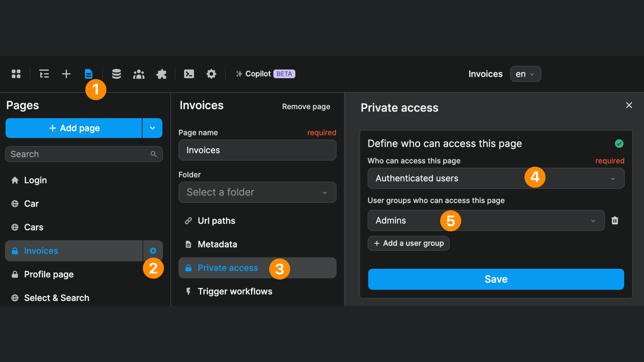Click the outline tree icon in the toolbar
The image size is (644, 362).
click(x=44, y=74)
